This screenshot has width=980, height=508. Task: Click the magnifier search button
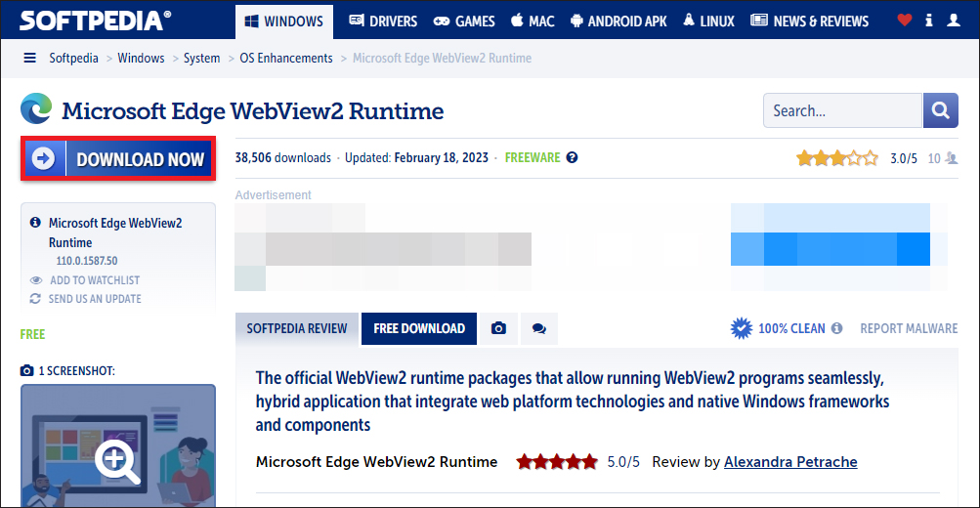(x=941, y=110)
